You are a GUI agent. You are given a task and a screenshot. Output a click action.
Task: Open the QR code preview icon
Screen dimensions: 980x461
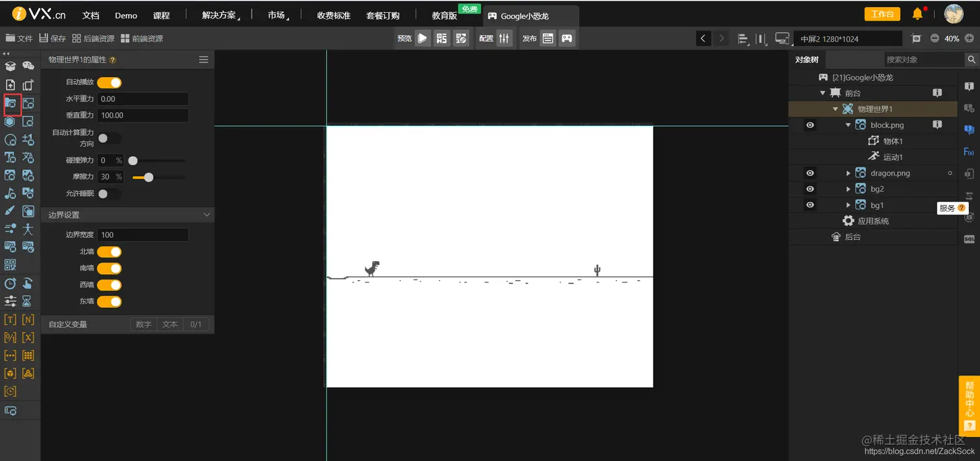click(x=442, y=38)
